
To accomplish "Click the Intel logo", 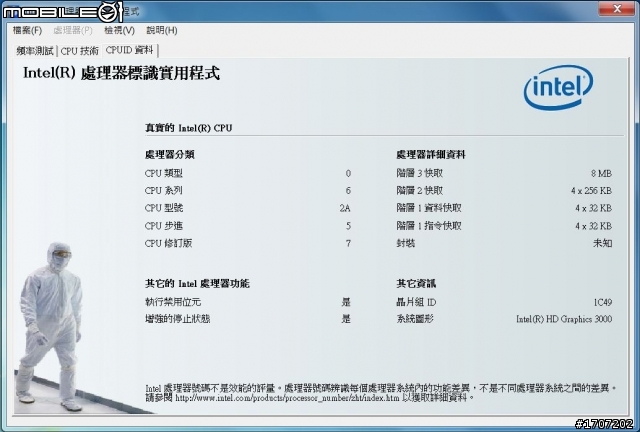I will coord(558,87).
